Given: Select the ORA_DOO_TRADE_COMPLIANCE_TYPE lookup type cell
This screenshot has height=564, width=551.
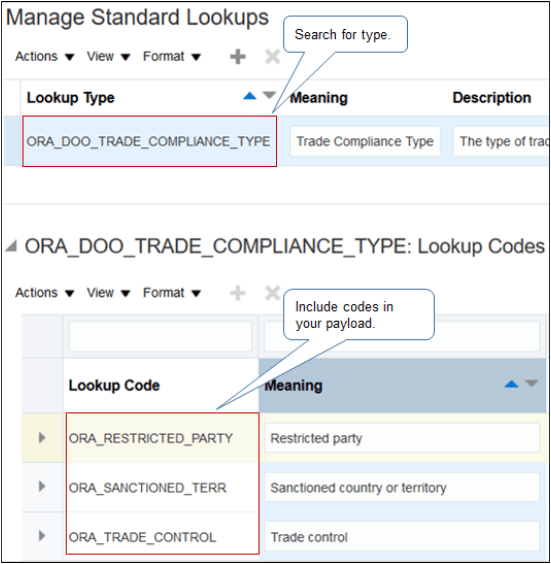Looking at the screenshot, I should click(149, 141).
